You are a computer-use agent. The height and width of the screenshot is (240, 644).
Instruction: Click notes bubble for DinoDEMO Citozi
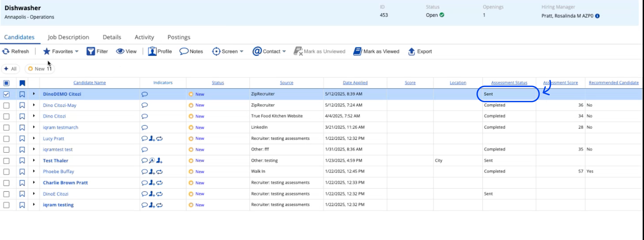click(145, 94)
